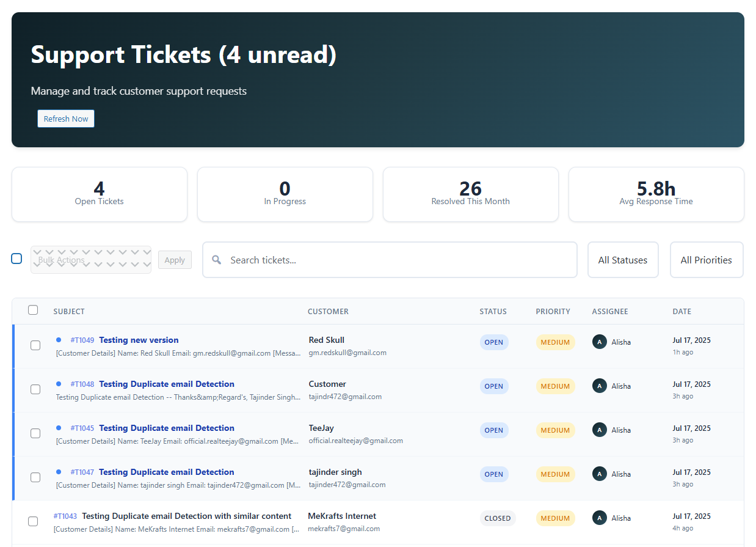Sort by the STATUS column header

493,312
